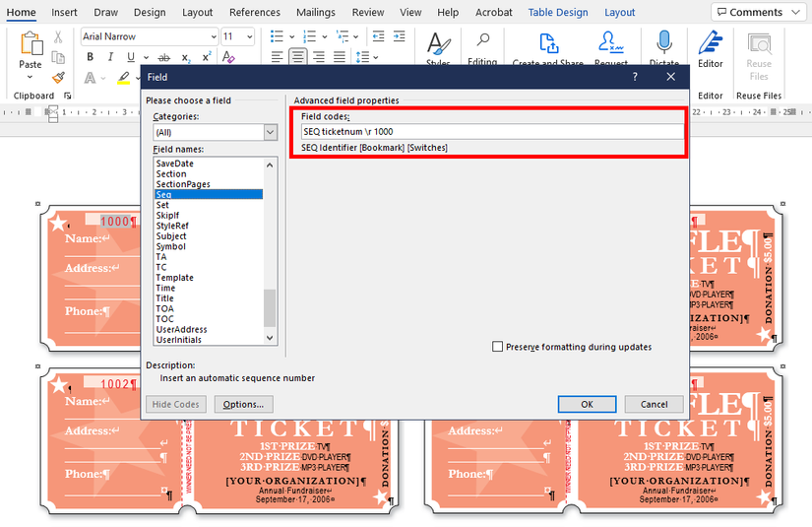
Task: Switch to the References tab
Action: pyautogui.click(x=255, y=13)
